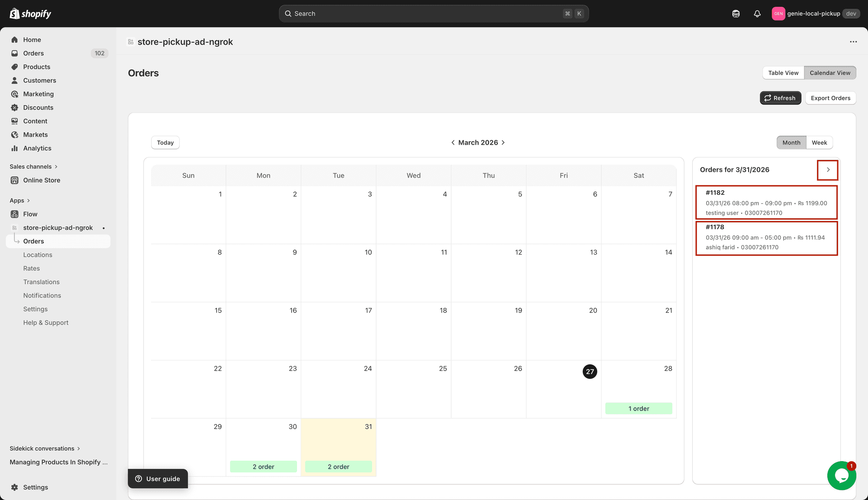Screen dimensions: 868x500
Task: Click the Refresh button
Action: tap(780, 98)
